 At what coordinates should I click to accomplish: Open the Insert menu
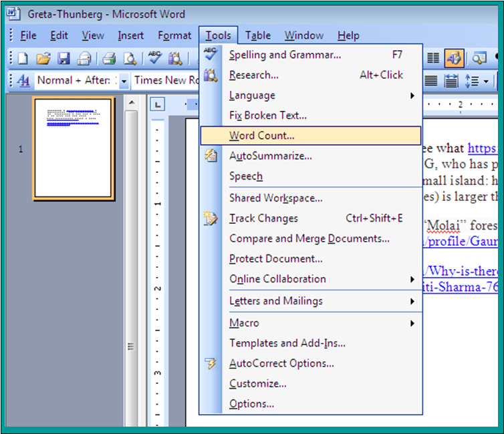coord(130,35)
